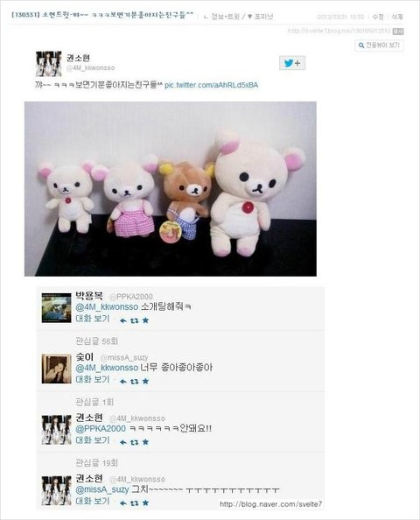
Task: Open 대화 보기 under 박용복's tweet
Action: [93, 319]
